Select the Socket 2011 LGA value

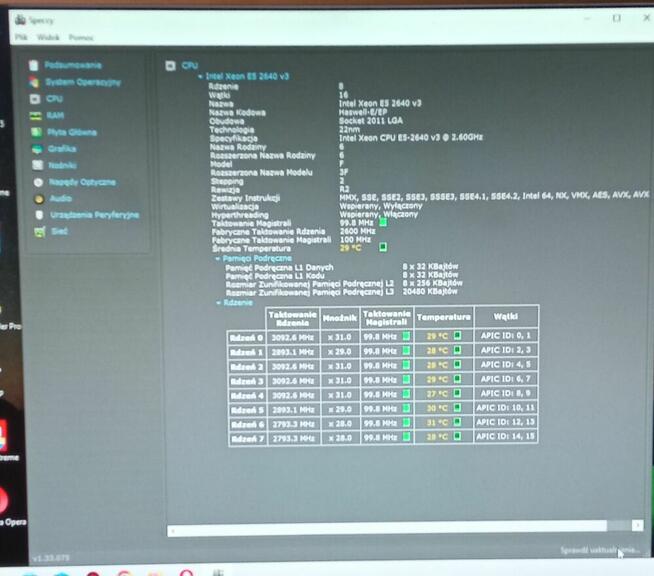pos(371,121)
